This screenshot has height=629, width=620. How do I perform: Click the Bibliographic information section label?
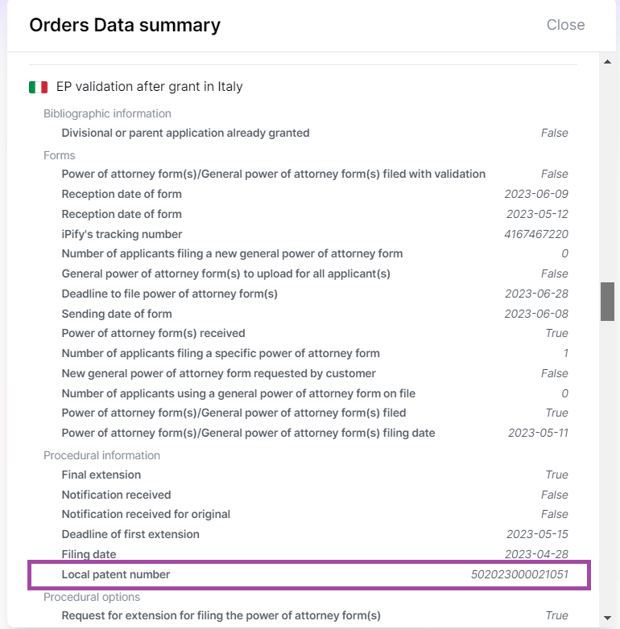tap(107, 114)
